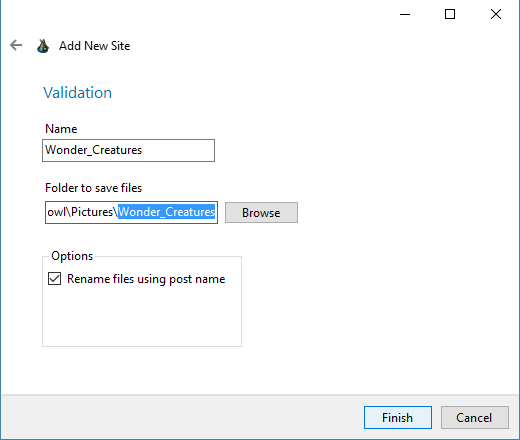Click the unselected 'Pictures\' part of path
This screenshot has width=520, height=440.
click(x=94, y=212)
